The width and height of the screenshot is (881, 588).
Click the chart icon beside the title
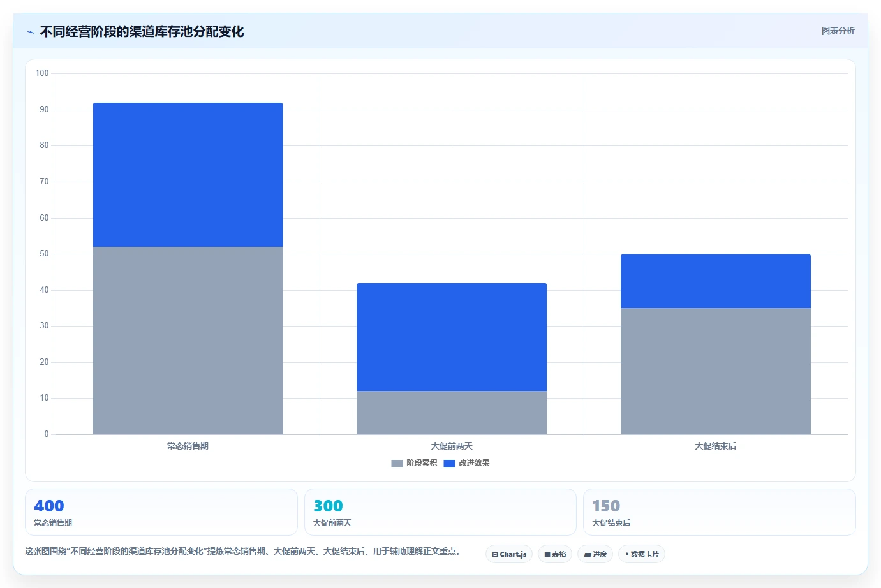click(30, 32)
